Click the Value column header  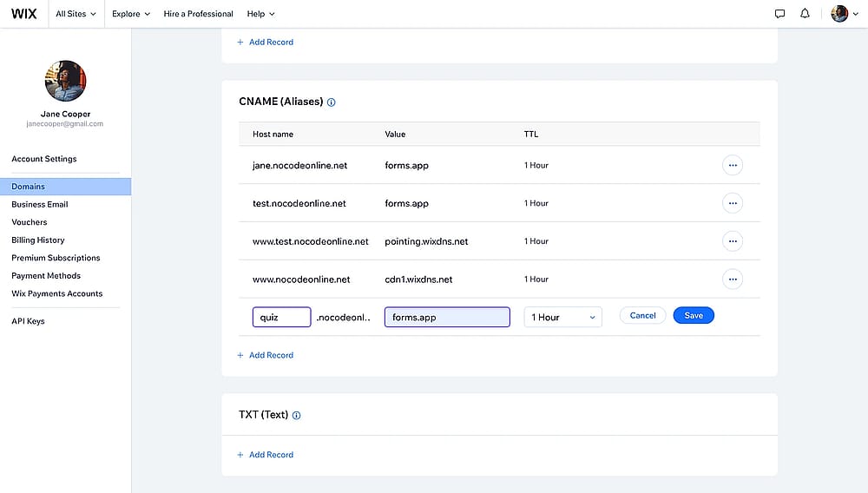[395, 135]
